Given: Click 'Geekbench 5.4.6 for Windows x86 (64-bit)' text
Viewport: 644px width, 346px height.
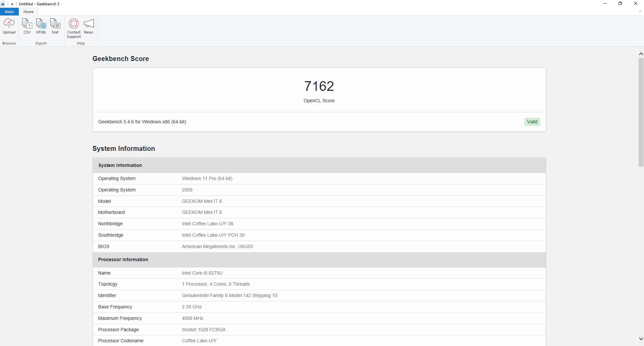Looking at the screenshot, I should click(x=142, y=122).
